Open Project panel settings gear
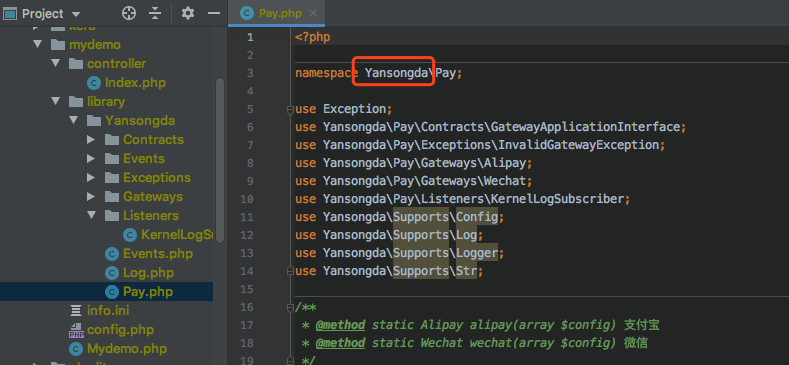This screenshot has width=789, height=365. (x=188, y=13)
